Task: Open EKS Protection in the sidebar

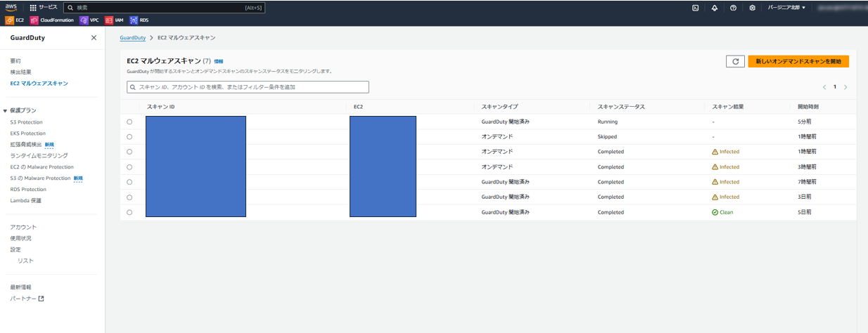Action: [x=28, y=133]
